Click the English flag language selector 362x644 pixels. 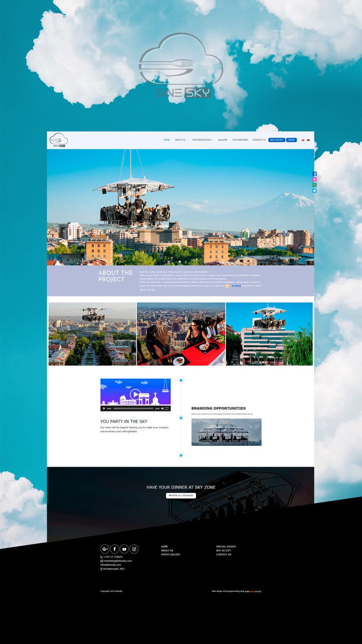click(x=303, y=140)
